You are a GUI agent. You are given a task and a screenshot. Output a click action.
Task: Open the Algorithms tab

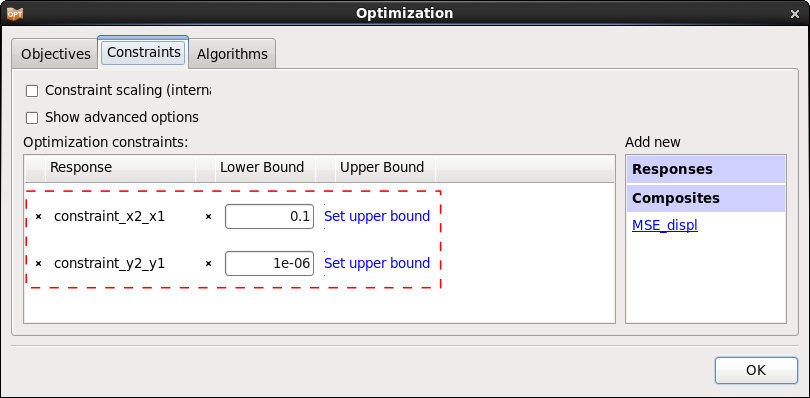tap(232, 54)
